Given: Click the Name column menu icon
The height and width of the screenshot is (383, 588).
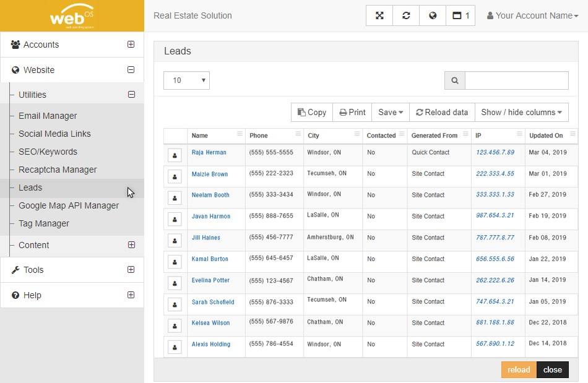Looking at the screenshot, I should coord(240,134).
